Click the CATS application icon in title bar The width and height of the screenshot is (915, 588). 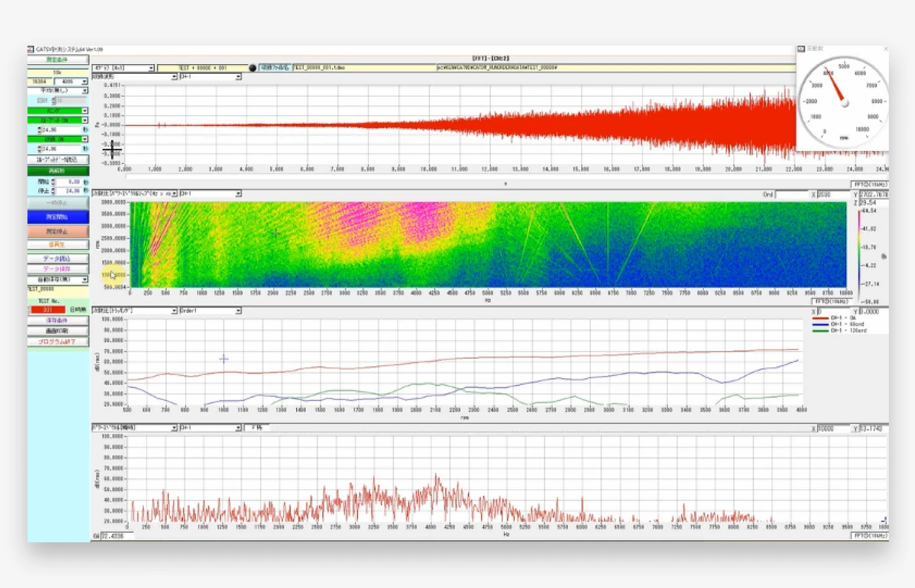coord(31,50)
